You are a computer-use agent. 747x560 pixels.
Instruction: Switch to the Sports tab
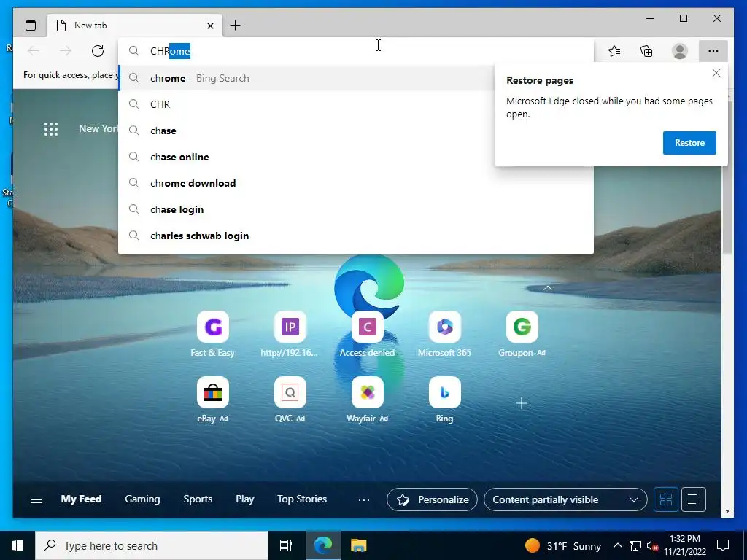pyautogui.click(x=198, y=499)
